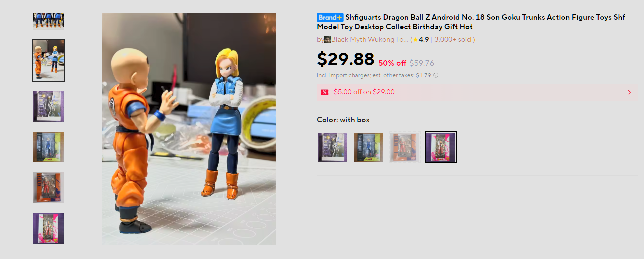
Task: Click the main product photo
Action: (x=189, y=129)
